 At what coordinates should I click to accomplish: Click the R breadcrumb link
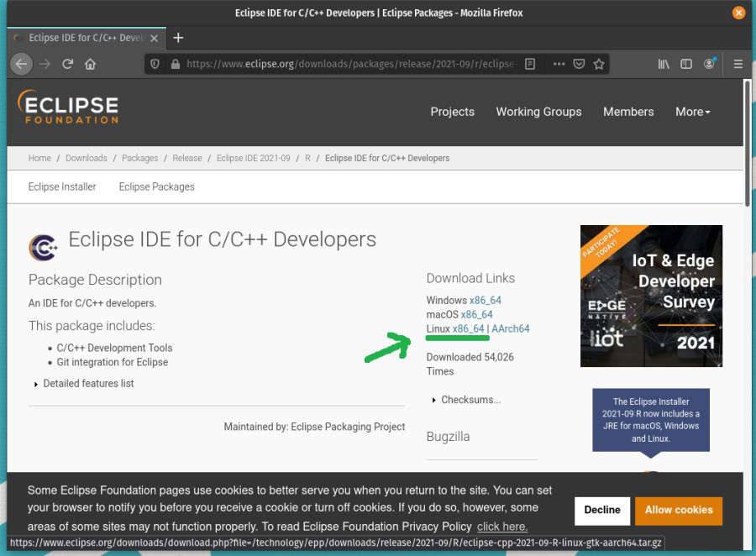[x=307, y=158]
